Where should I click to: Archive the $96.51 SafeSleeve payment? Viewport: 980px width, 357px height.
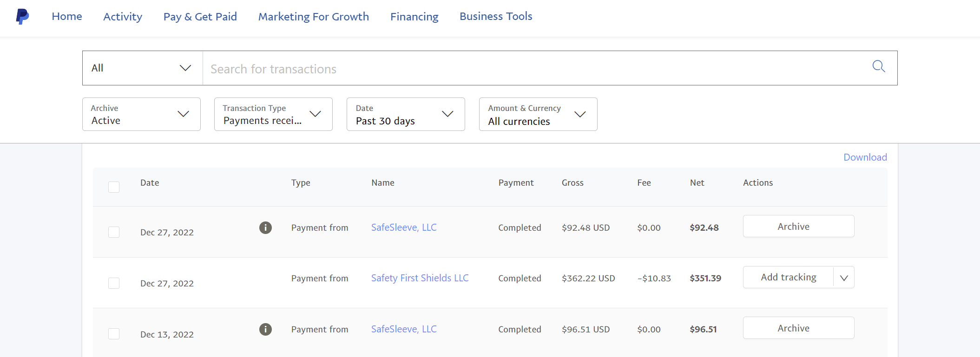(x=798, y=328)
